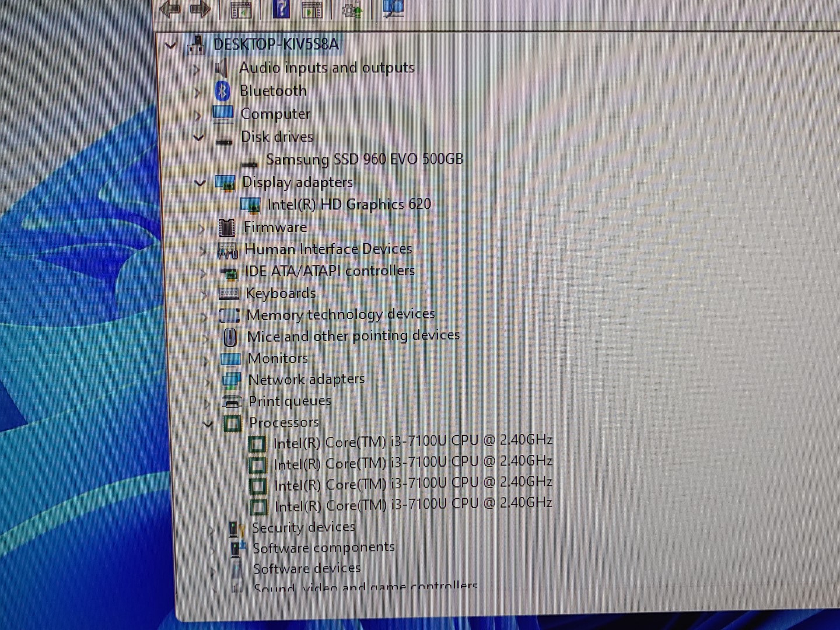The image size is (840, 630).
Task: Select the 'Software devices' label
Action: pyautogui.click(x=307, y=568)
